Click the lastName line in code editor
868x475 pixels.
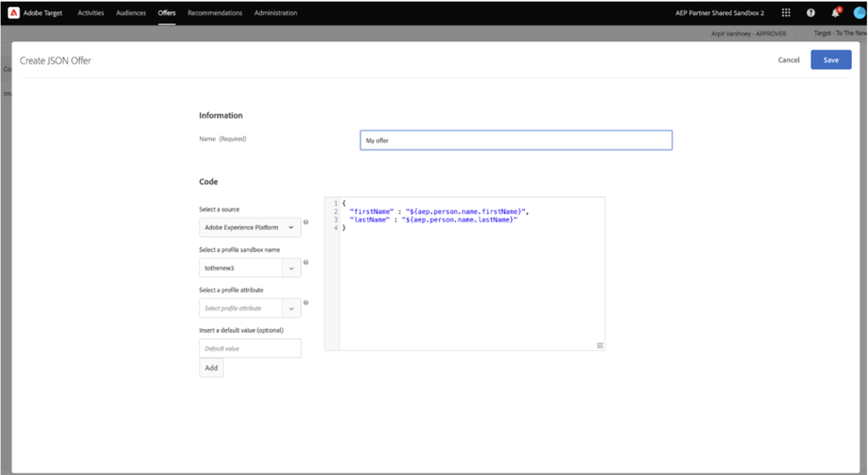(434, 220)
